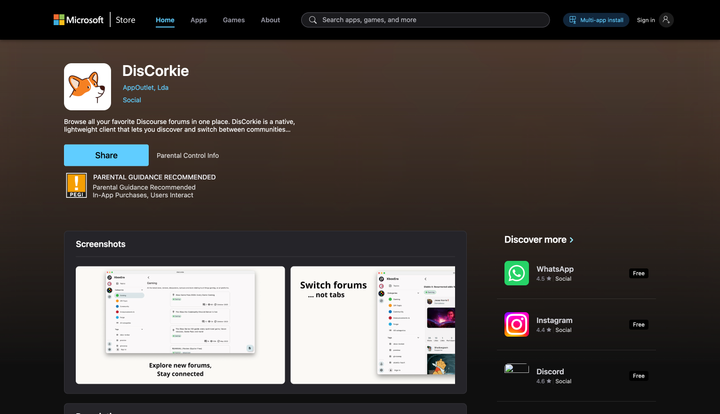Open the AppOutlet, Lda publisher link
Viewport: 720px width, 414px height.
(x=145, y=88)
